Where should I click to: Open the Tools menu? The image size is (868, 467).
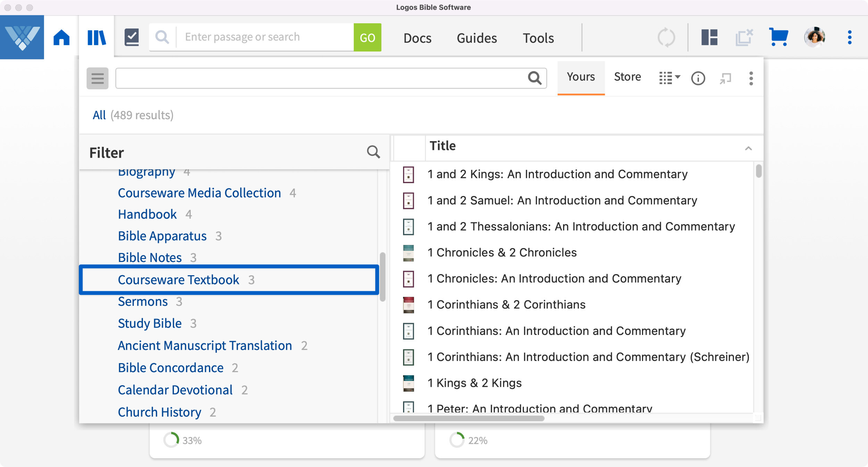click(x=538, y=38)
